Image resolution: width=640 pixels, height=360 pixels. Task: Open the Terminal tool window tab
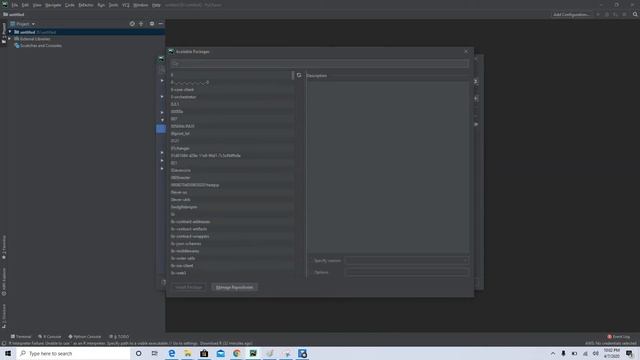[21, 337]
